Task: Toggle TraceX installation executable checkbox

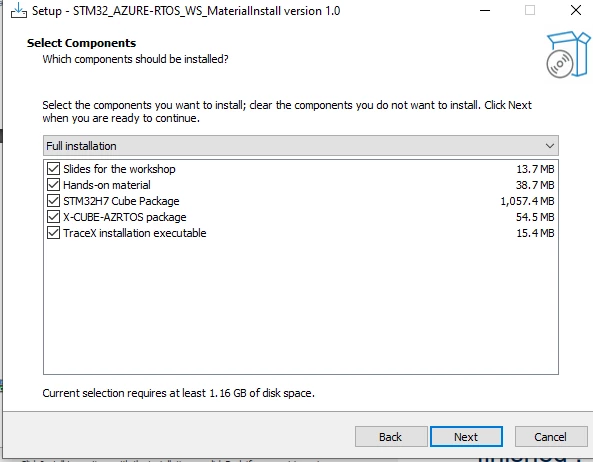Action: tap(53, 233)
